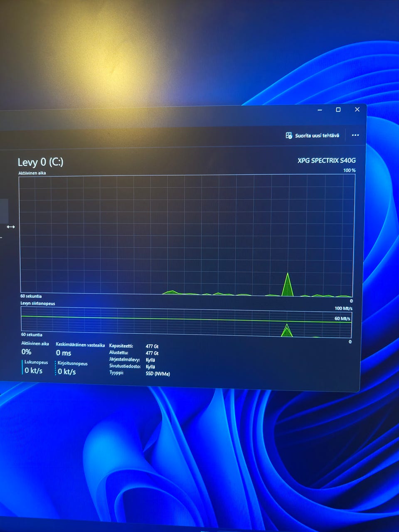Click the Sivutustiedosto Kyllä value
This screenshot has height=532, width=399.
pos(150,367)
